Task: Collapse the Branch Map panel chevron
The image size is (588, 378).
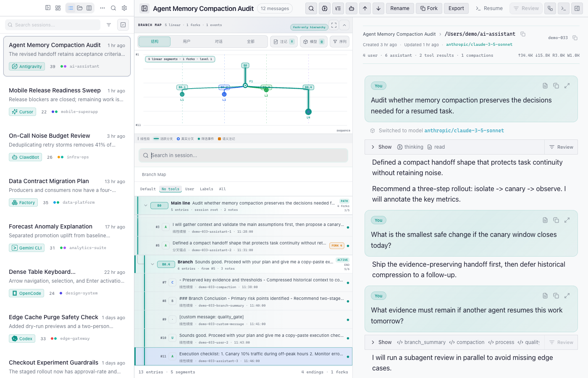Action: click(344, 25)
